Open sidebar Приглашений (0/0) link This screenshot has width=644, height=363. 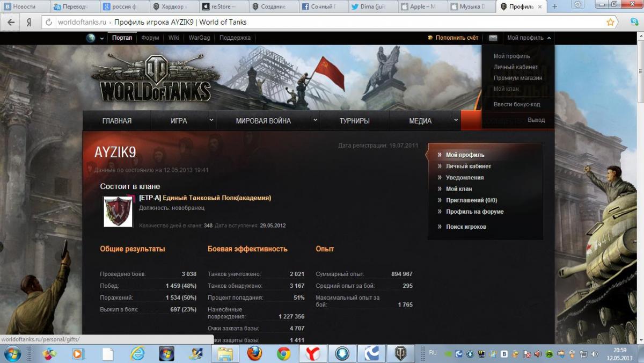pyautogui.click(x=472, y=200)
